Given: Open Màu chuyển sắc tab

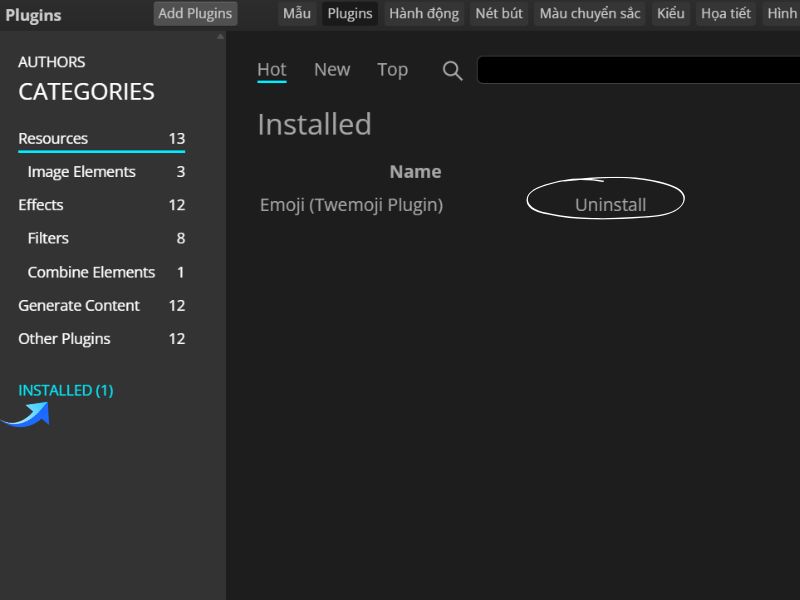Looking at the screenshot, I should (x=590, y=13).
